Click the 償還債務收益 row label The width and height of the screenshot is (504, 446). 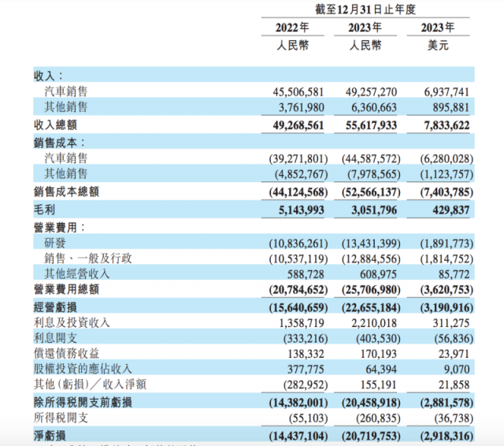point(66,353)
